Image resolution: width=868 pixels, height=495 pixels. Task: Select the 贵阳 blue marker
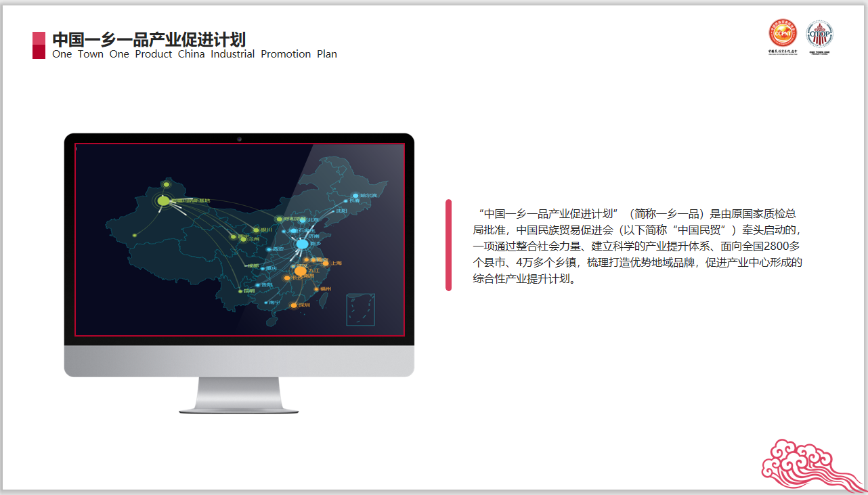tap(258, 285)
